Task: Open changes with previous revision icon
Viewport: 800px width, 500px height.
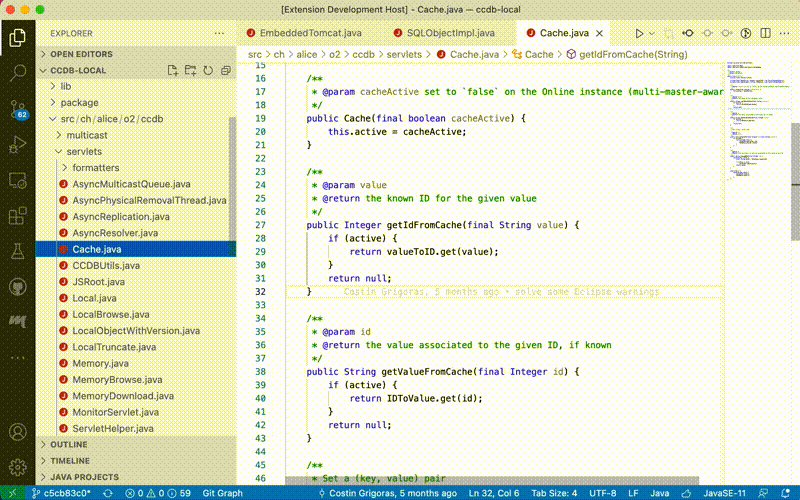Action: 688,33
